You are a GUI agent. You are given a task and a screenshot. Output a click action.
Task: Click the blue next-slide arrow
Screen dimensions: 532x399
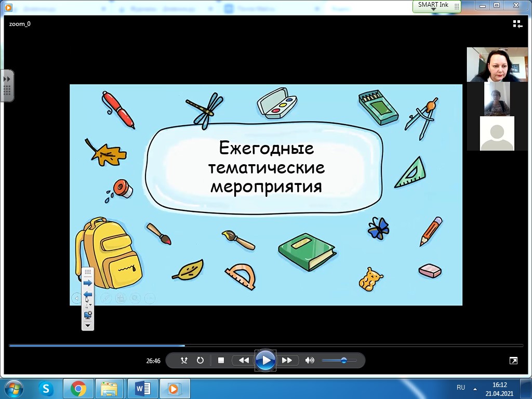(87, 283)
